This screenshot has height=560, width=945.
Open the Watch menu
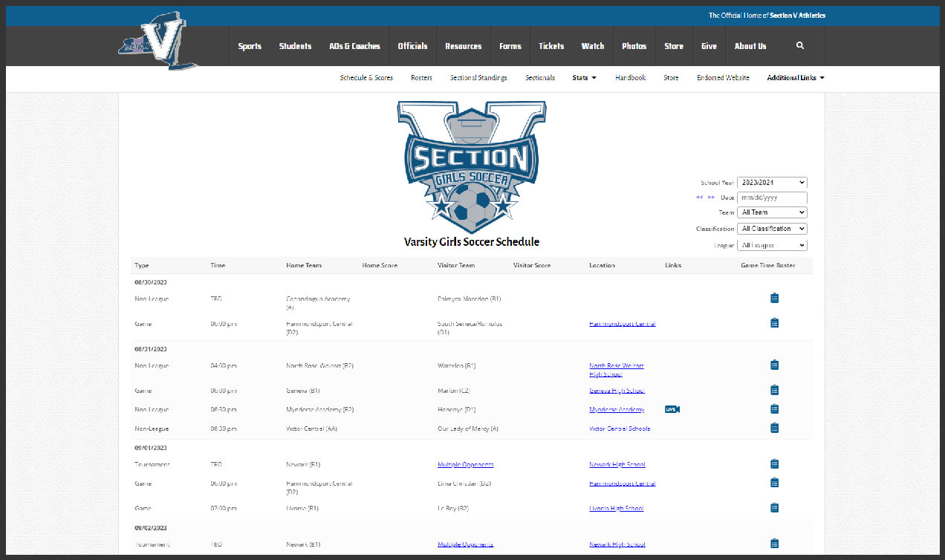coord(593,46)
